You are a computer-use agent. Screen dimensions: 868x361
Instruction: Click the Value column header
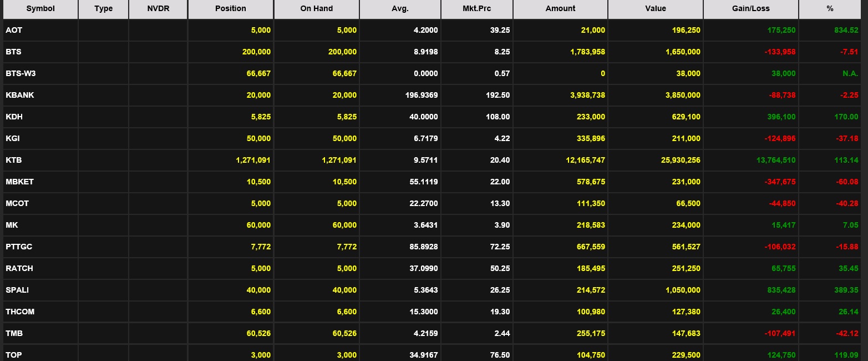(656, 9)
